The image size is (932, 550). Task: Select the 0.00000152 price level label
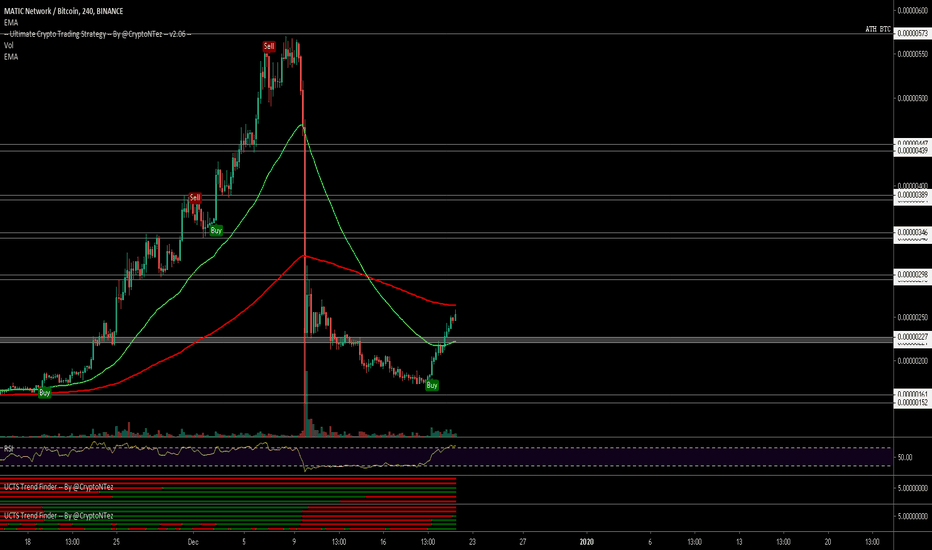coord(912,403)
